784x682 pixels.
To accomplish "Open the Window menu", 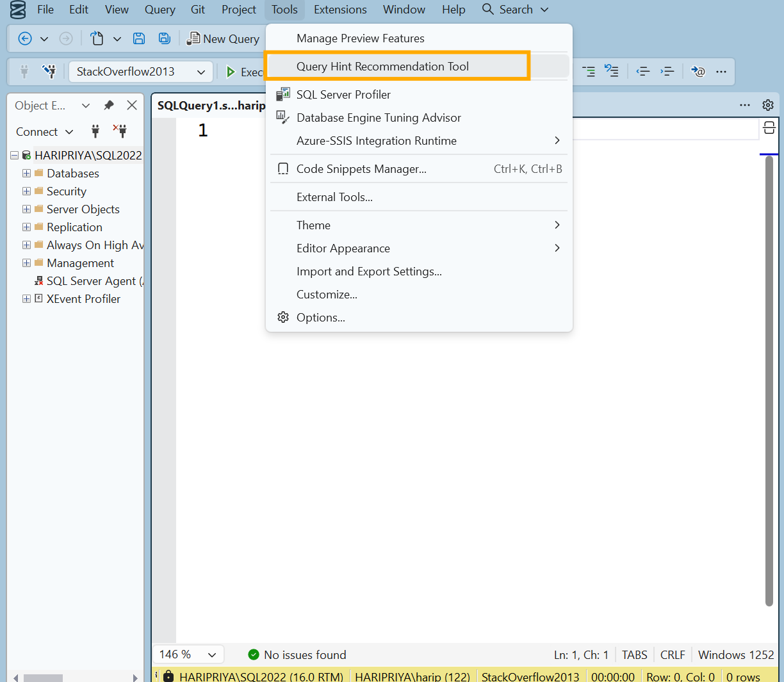I will point(404,10).
